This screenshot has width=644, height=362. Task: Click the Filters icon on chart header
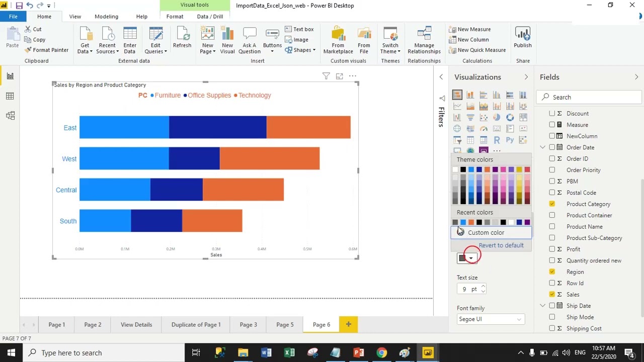(x=326, y=76)
